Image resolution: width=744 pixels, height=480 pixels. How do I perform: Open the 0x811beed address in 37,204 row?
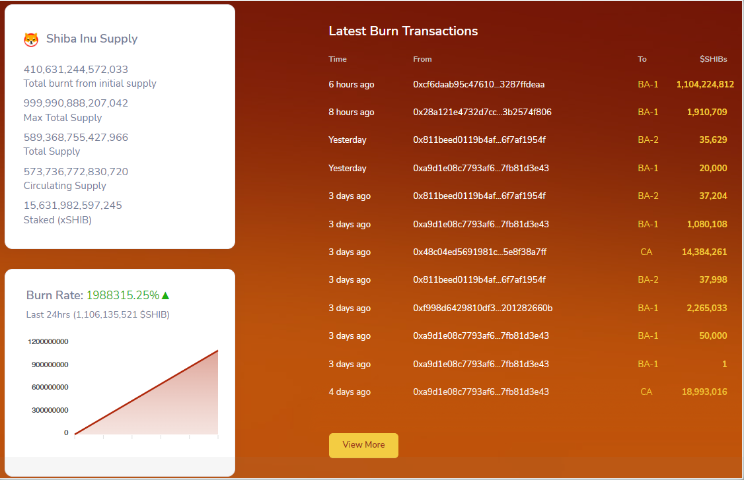click(479, 196)
